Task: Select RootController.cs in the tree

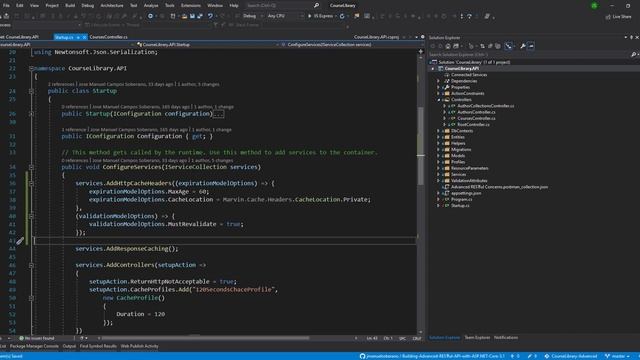Action: click(473, 124)
